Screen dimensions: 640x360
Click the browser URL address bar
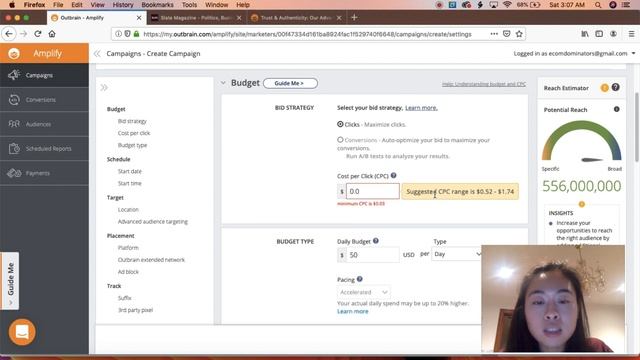[307, 34]
